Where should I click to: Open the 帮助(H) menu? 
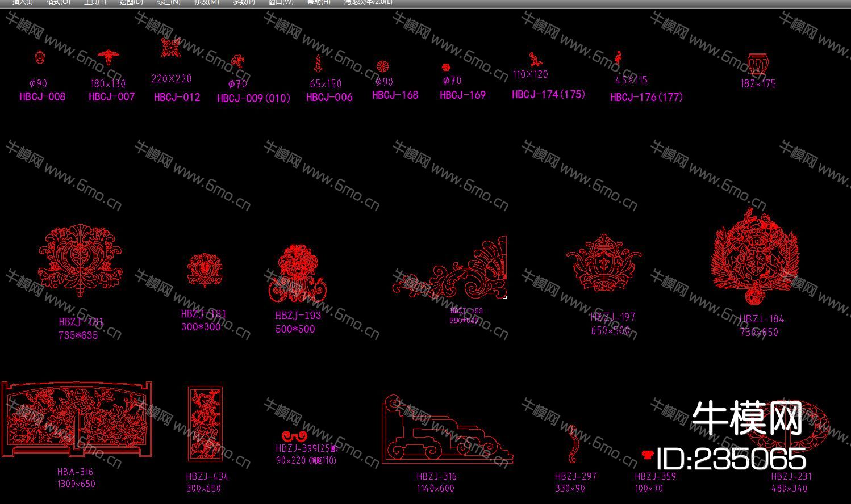pos(319,2)
